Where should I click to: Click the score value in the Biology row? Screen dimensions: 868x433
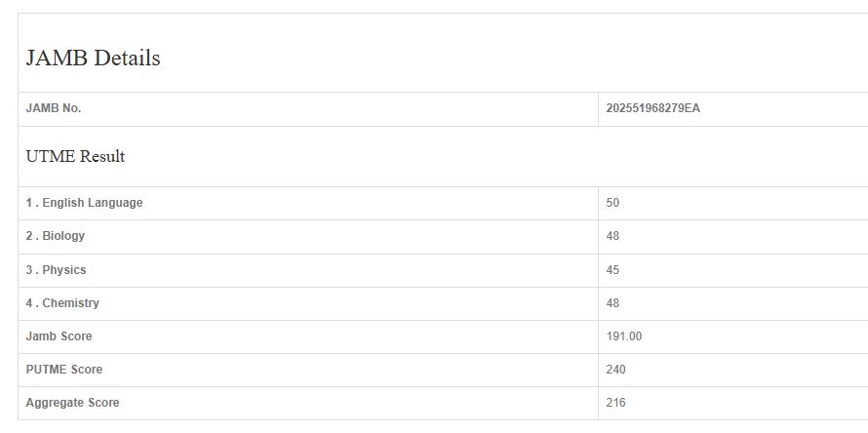coord(612,236)
